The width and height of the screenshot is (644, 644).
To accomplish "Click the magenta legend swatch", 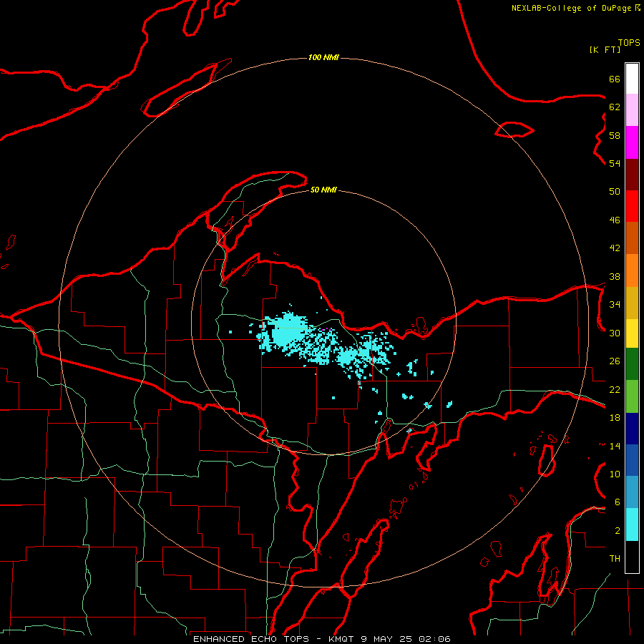I will 632,142.
